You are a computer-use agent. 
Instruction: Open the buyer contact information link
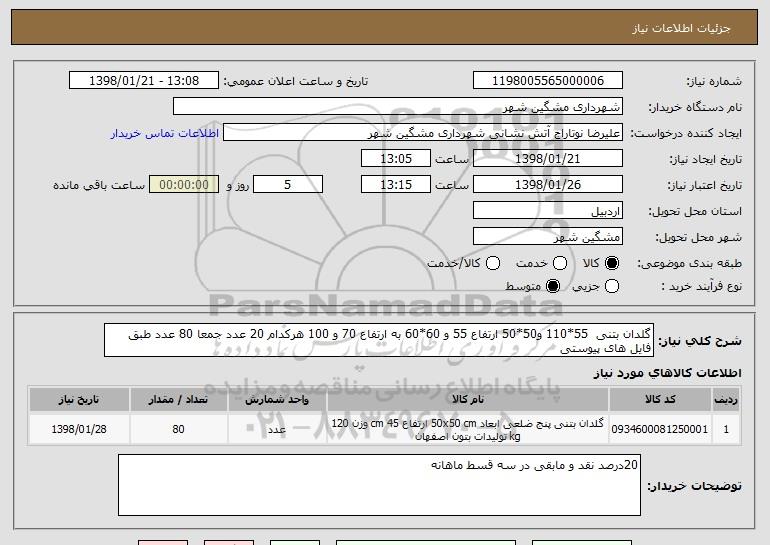[165, 133]
